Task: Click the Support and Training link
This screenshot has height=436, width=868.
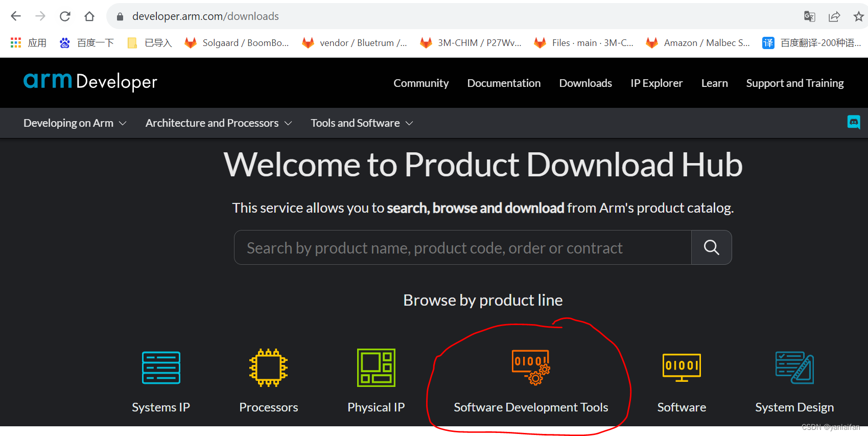Action: coord(794,83)
